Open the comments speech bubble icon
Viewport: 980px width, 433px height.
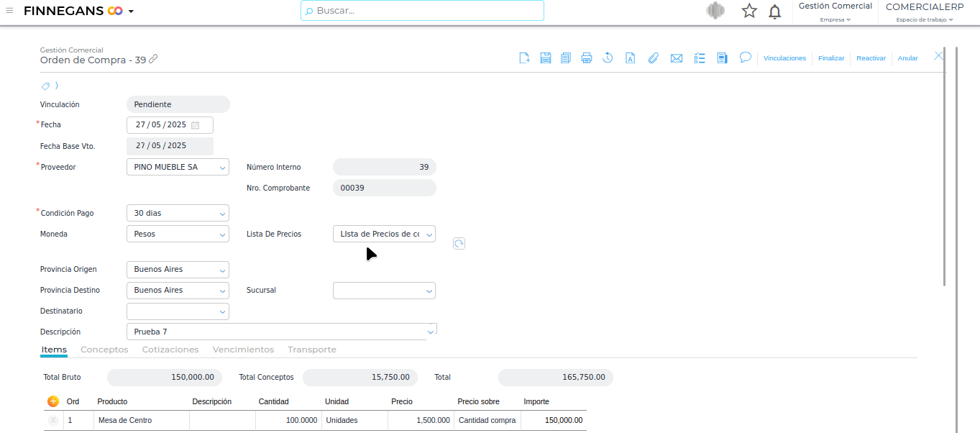(x=746, y=58)
